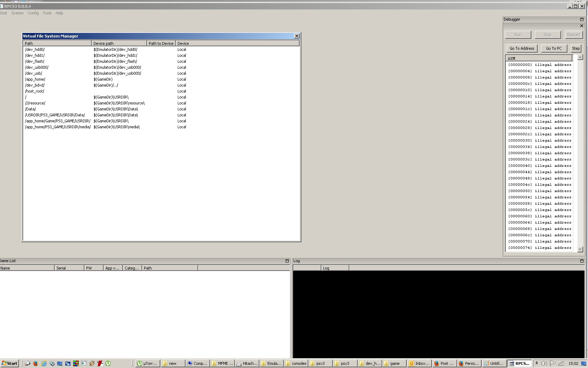
Task: Open the Windows Start menu
Action: pos(9,363)
